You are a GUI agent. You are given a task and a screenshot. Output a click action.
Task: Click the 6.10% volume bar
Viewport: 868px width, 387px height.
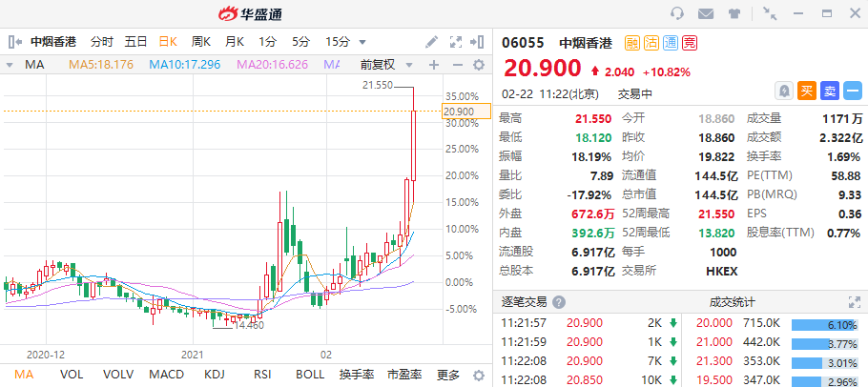pyautogui.click(x=825, y=325)
